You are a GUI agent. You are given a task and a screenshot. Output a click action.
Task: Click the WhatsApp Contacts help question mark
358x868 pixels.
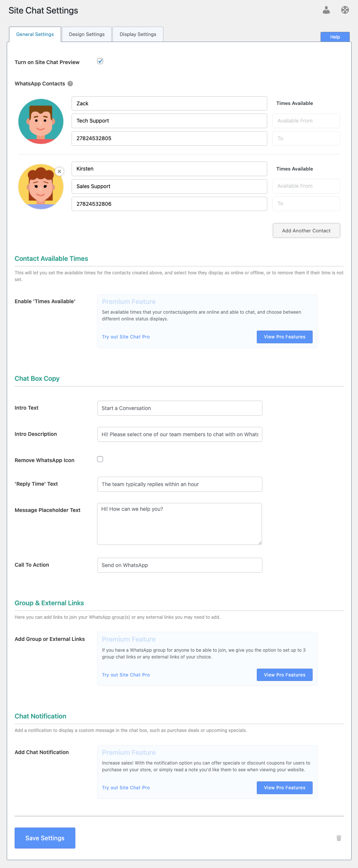pyautogui.click(x=70, y=84)
